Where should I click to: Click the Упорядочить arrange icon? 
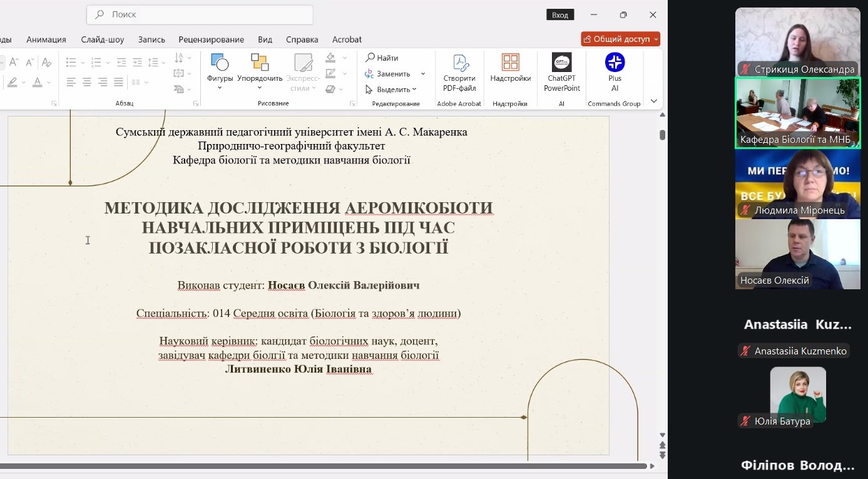tap(260, 63)
